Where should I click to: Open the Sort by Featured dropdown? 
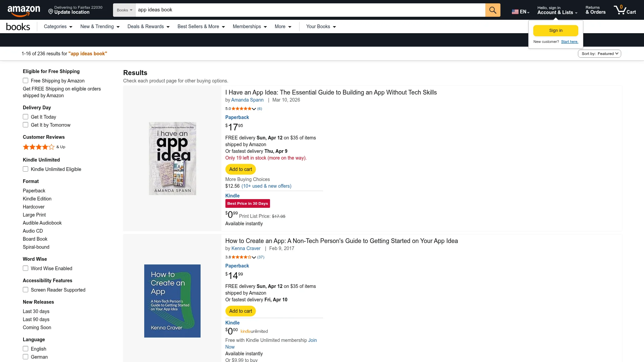coord(599,53)
